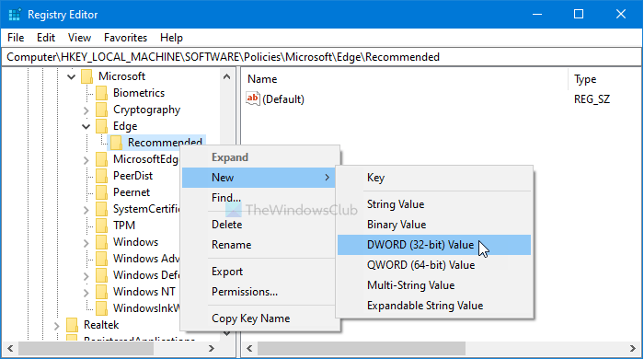Click the Windows folder icon
The width and height of the screenshot is (644, 359).
point(101,242)
